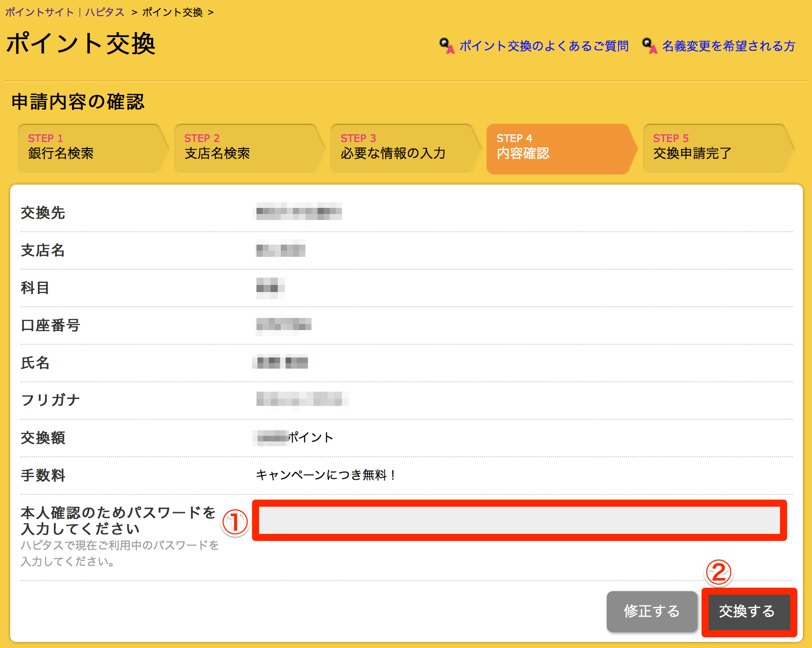Select the STEP 1 銀行名検索 step
This screenshot has width=812, height=648.
tap(89, 148)
